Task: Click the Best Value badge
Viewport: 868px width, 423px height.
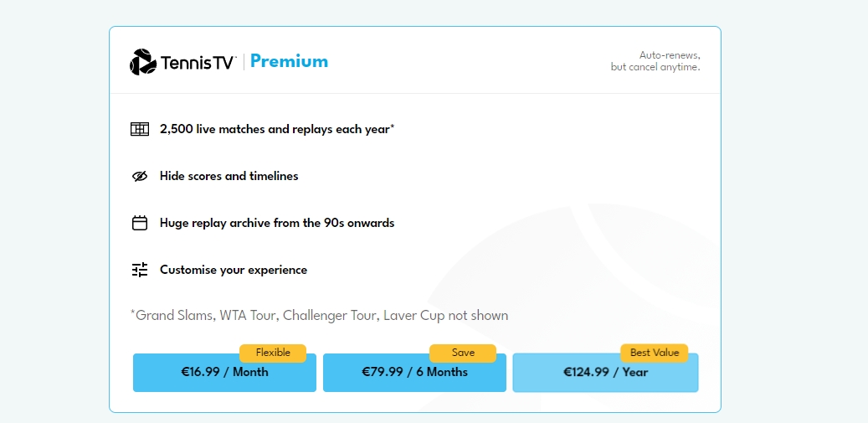Action: 655,353
